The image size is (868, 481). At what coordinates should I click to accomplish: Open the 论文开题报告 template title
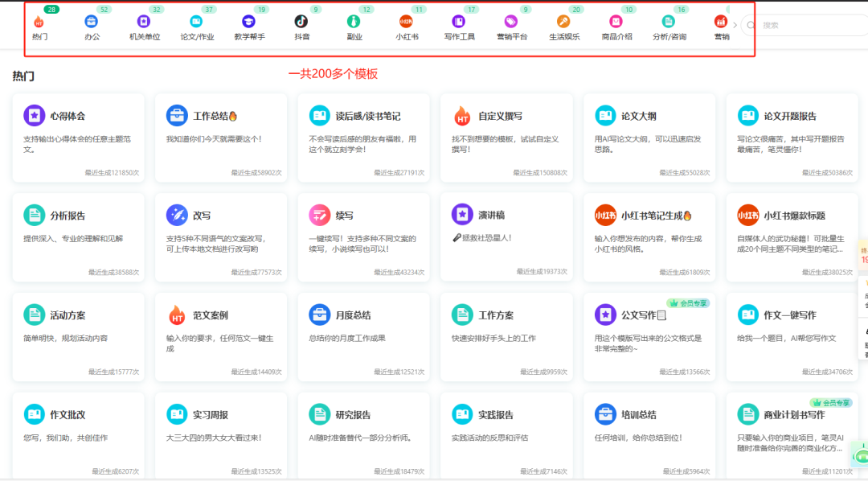(x=791, y=116)
